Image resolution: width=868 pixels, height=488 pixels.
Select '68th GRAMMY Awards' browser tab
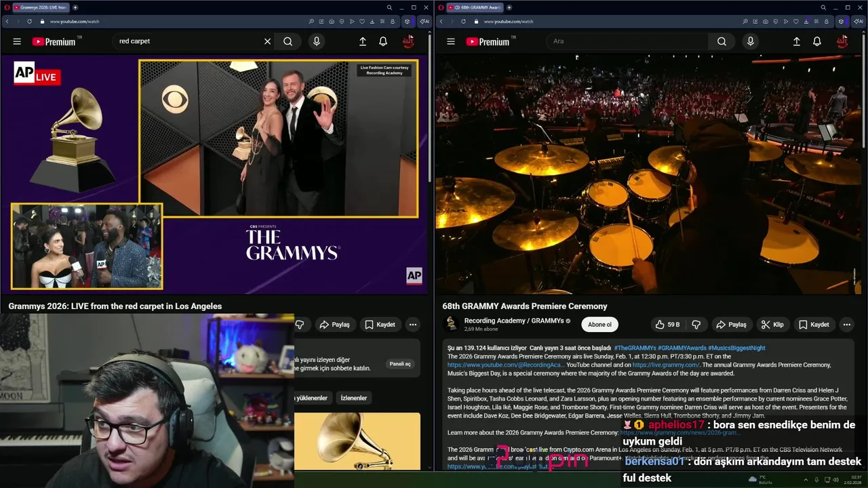click(475, 7)
